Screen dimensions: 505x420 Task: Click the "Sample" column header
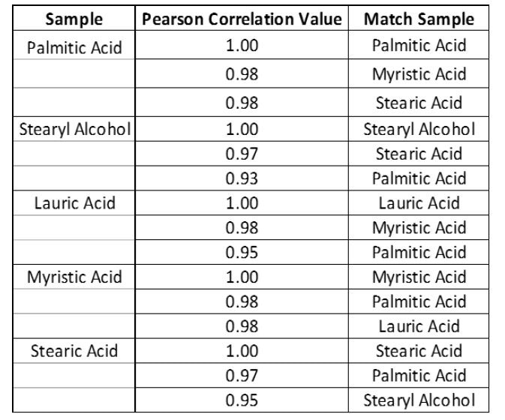[x=74, y=19]
